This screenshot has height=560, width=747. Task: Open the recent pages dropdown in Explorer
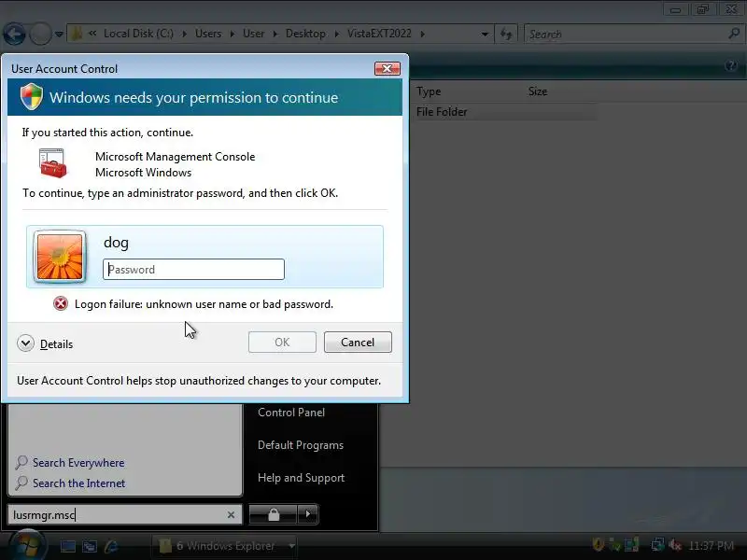point(59,35)
